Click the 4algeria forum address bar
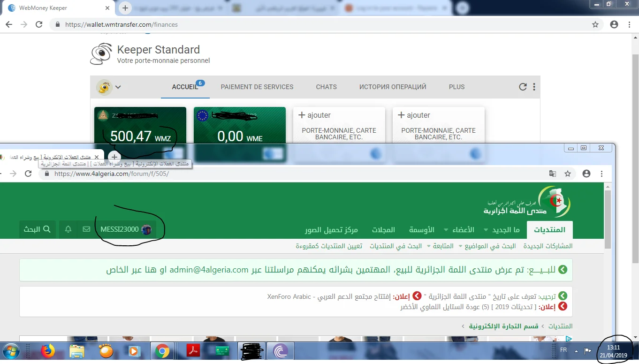Image resolution: width=639 pixels, height=364 pixels. [281, 174]
